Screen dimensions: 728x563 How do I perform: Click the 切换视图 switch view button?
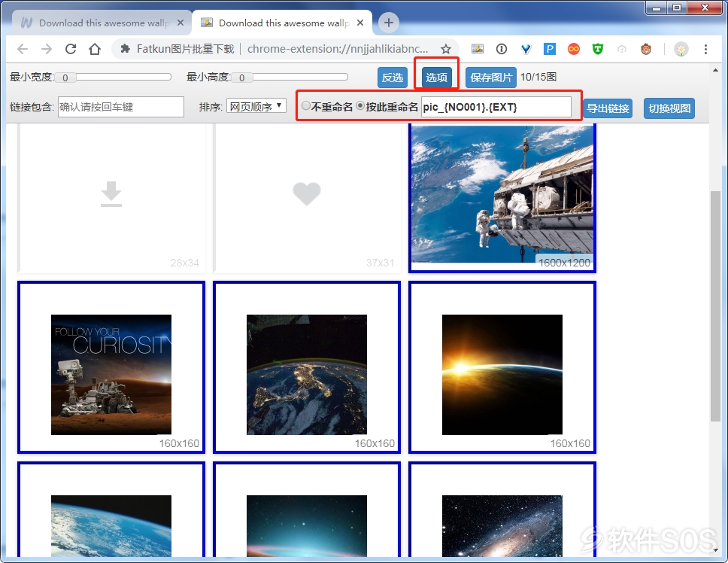click(x=669, y=108)
